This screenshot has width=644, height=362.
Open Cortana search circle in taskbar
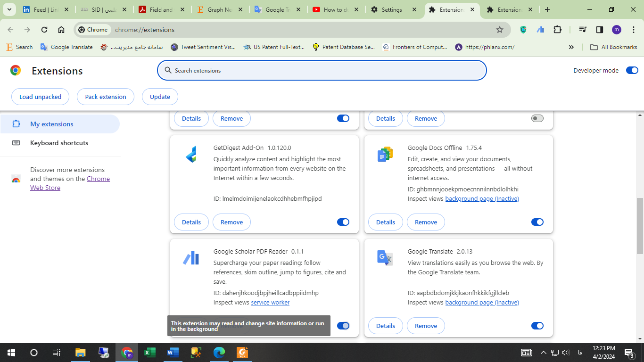tap(33, 353)
